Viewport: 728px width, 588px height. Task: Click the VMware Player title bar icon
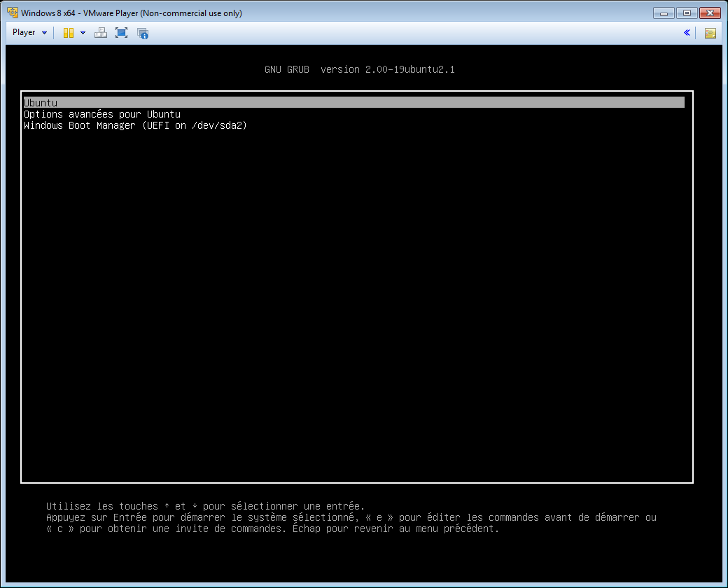pos(13,13)
